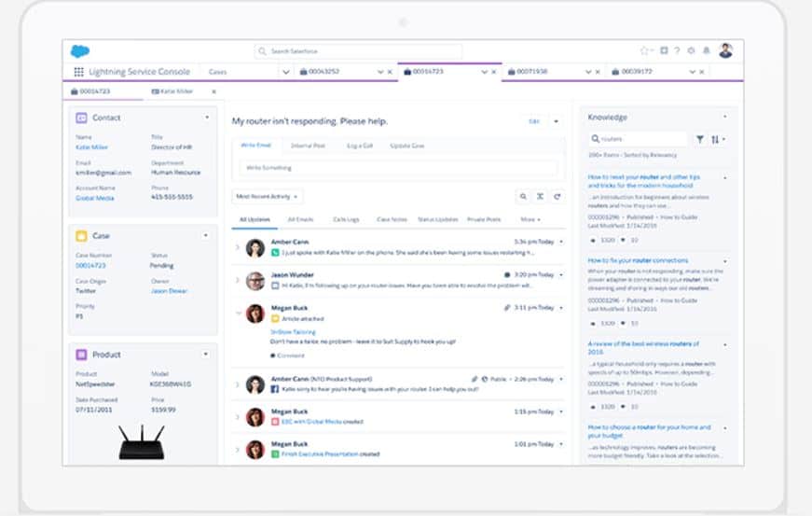Open the Jason Dewar case owner link
The height and width of the screenshot is (516, 812).
click(169, 290)
